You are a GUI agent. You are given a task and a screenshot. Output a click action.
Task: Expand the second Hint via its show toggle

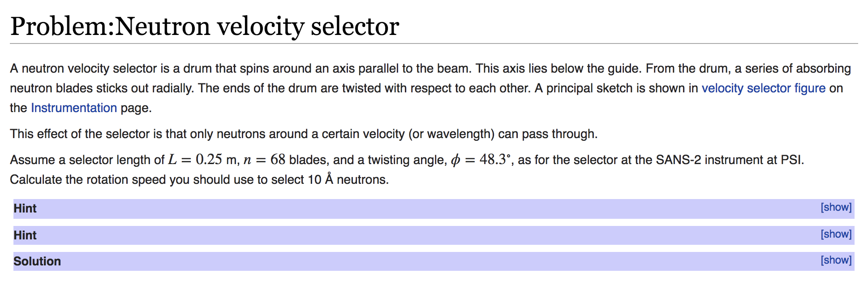click(x=836, y=234)
